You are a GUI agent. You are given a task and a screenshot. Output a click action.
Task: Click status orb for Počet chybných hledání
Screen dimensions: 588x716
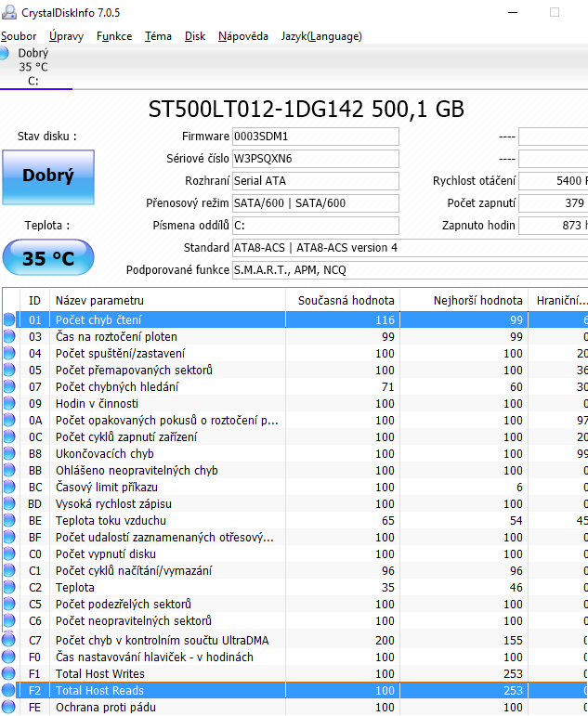point(9,386)
